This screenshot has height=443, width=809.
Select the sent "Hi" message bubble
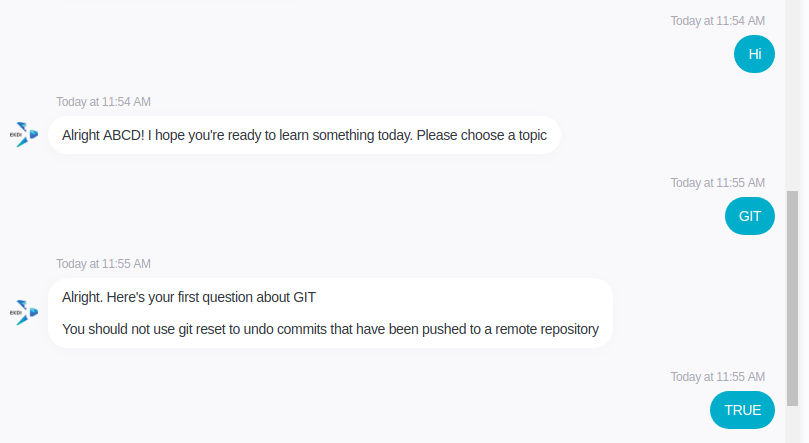[754, 54]
